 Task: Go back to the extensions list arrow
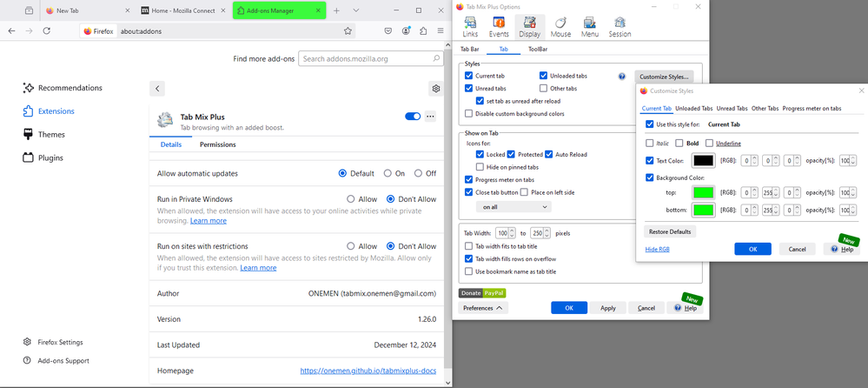point(157,89)
